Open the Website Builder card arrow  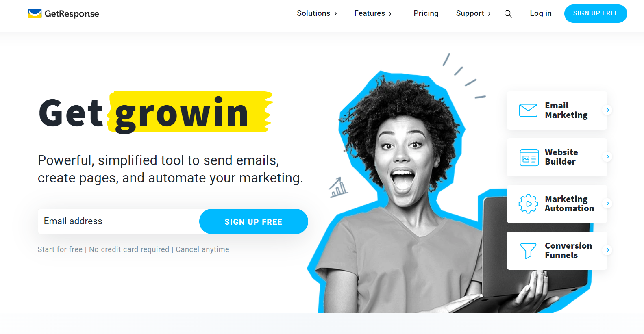tap(607, 157)
